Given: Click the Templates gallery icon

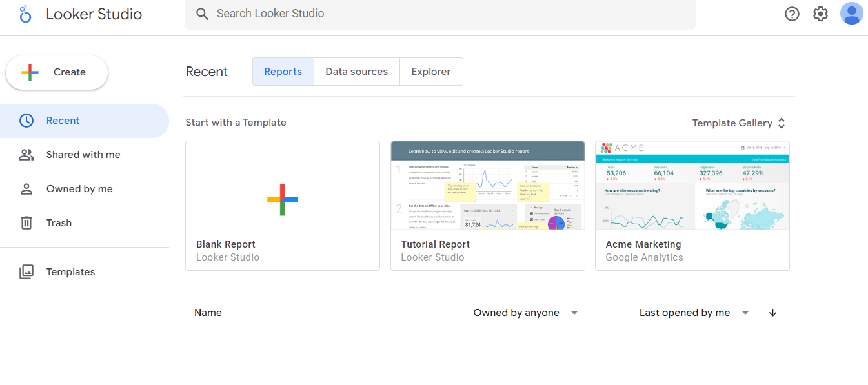Looking at the screenshot, I should (26, 272).
